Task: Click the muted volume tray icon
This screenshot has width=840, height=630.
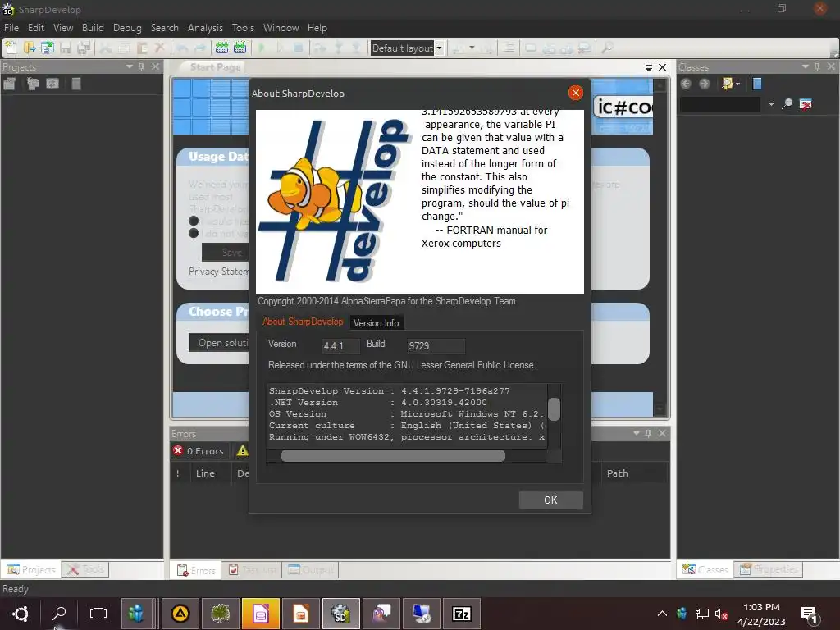Action: click(721, 614)
